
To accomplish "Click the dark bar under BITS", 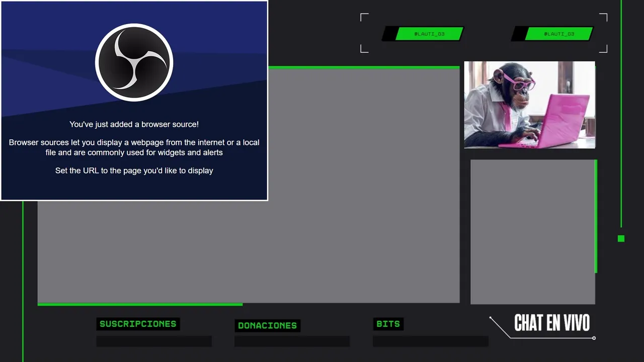I will point(431,341).
